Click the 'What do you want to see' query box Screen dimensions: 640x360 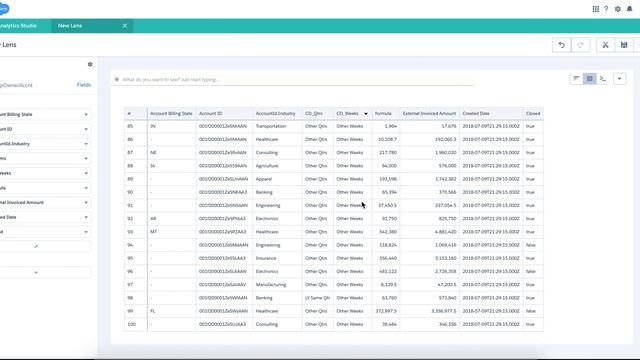tap(294, 80)
